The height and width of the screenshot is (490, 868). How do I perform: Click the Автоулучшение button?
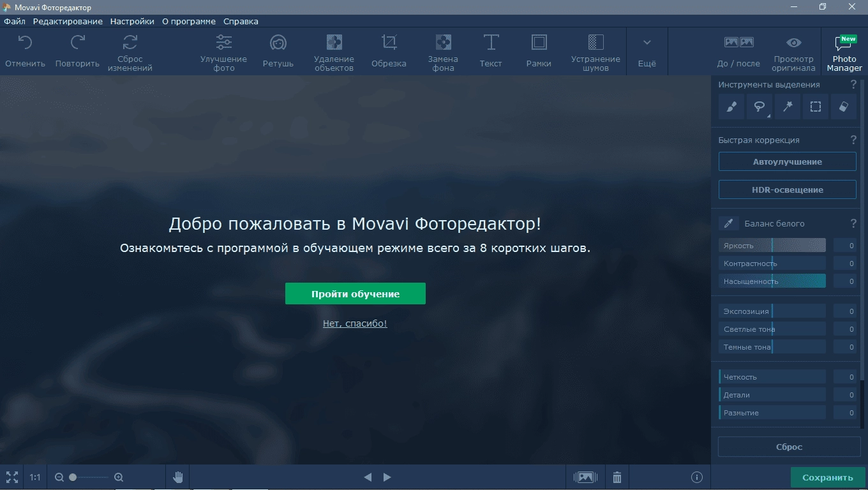tap(787, 161)
